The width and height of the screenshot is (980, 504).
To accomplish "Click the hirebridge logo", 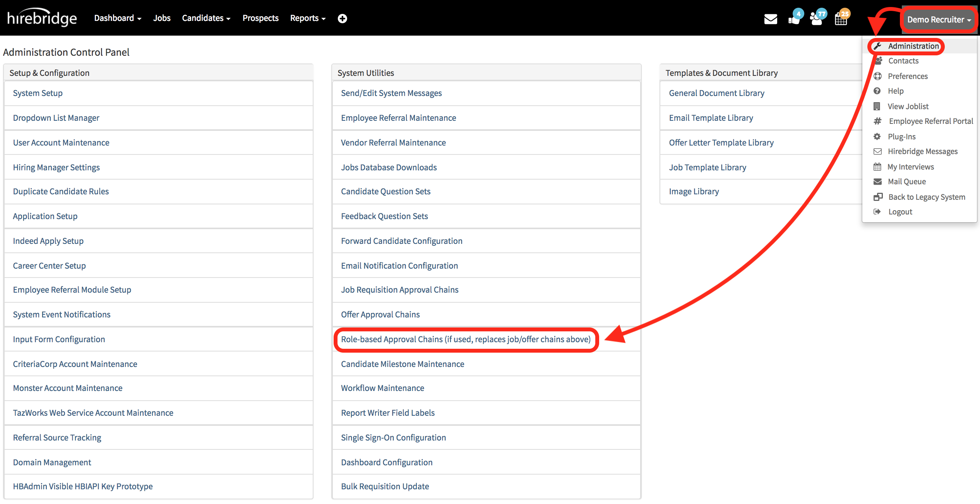I will pyautogui.click(x=42, y=18).
